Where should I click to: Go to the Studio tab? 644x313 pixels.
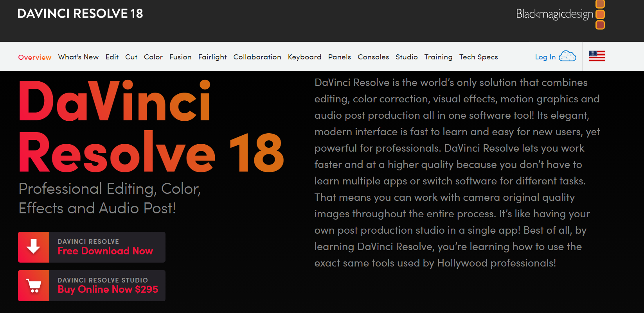pos(407,57)
